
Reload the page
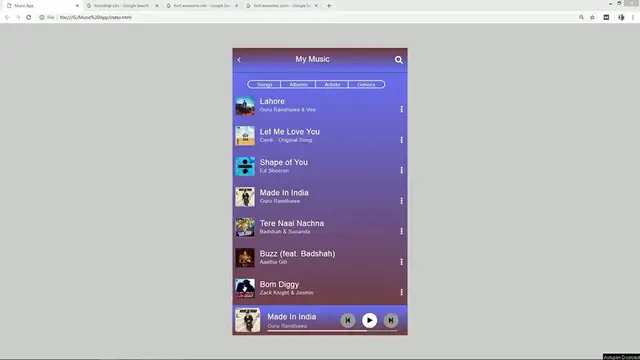pos(29,18)
